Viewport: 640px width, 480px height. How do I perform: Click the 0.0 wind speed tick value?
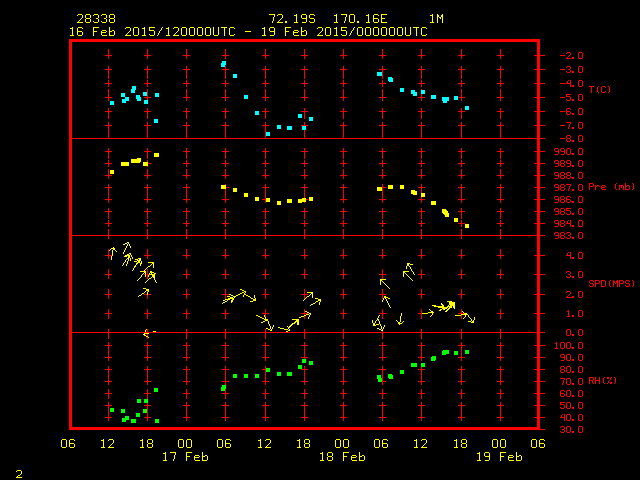(x=574, y=333)
